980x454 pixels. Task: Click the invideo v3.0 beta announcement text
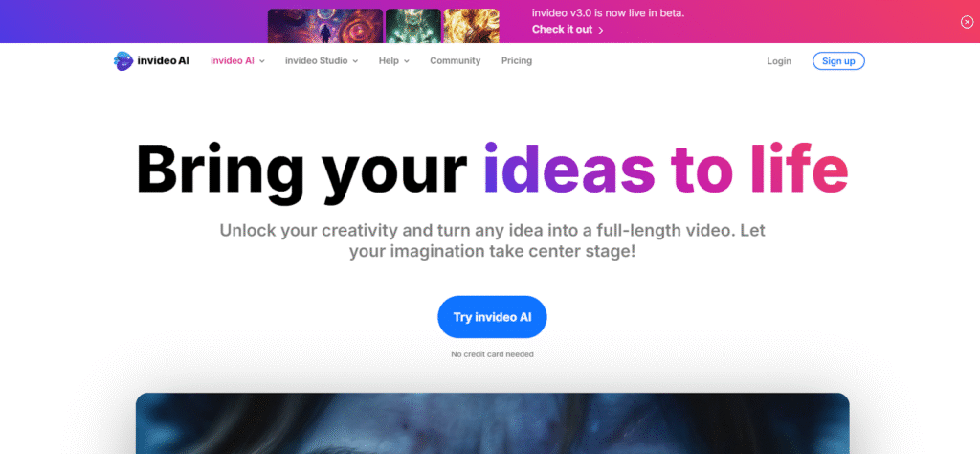point(608,13)
